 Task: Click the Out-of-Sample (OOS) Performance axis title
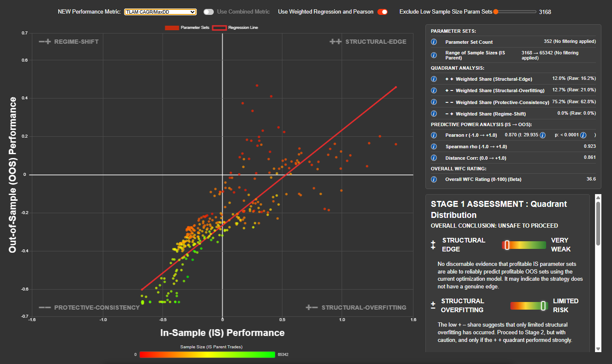point(13,175)
